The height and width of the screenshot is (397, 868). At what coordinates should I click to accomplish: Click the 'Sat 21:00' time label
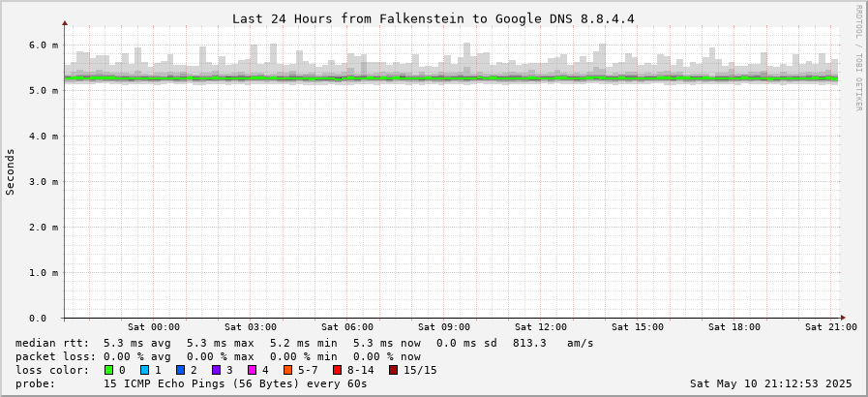831,327
